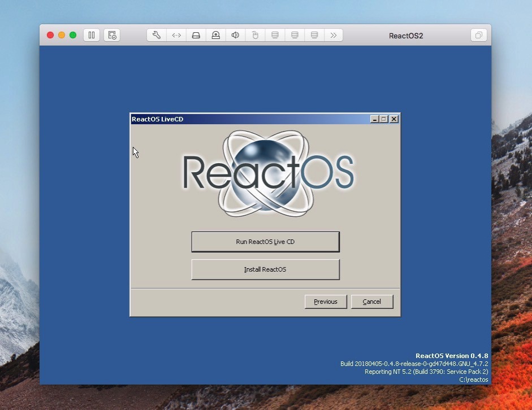The height and width of the screenshot is (410, 532).
Task: Click the camera device icon
Action: [x=215, y=35]
